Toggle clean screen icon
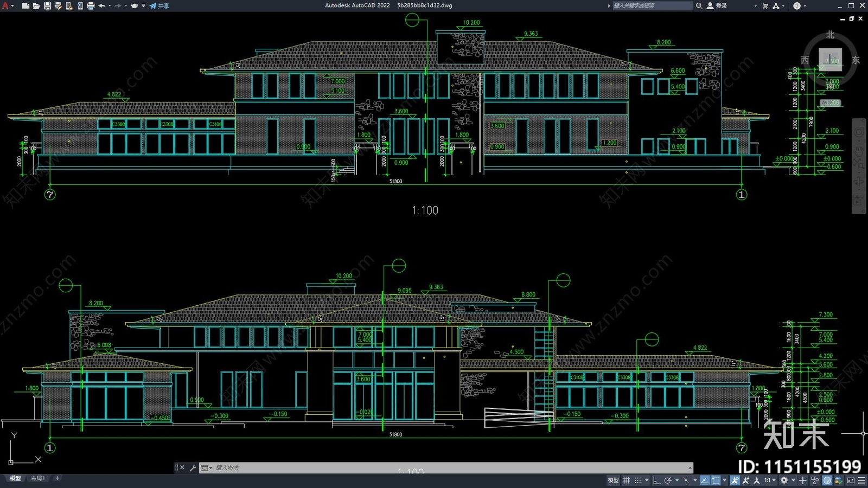Image resolution: width=868 pixels, height=488 pixels. [851, 480]
